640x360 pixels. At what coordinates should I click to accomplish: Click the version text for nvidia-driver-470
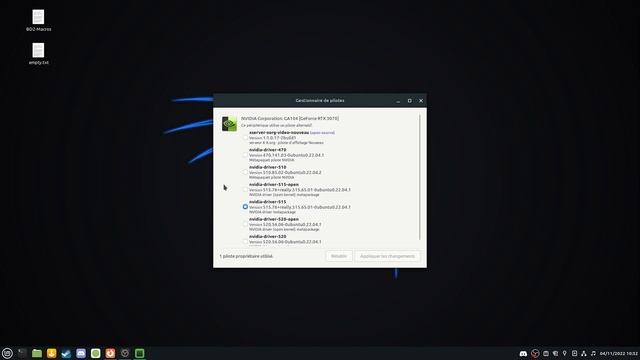click(x=287, y=155)
